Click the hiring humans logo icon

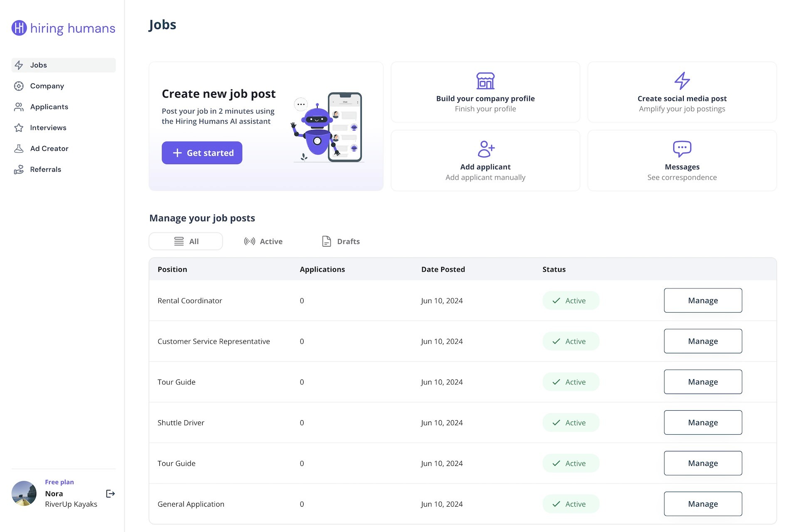click(x=19, y=28)
